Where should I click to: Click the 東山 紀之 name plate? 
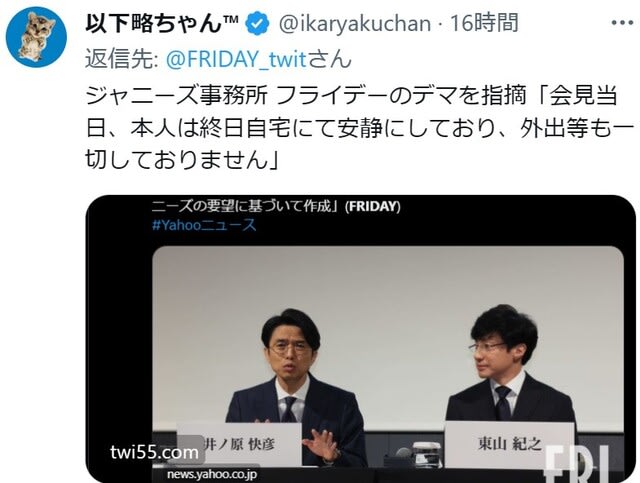click(x=509, y=444)
